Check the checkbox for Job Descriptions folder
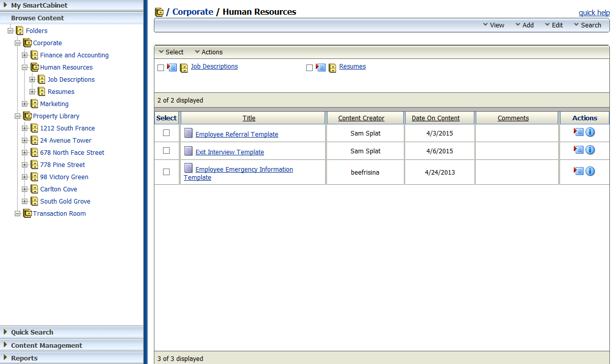The width and height of the screenshot is (616, 364). 160,67
